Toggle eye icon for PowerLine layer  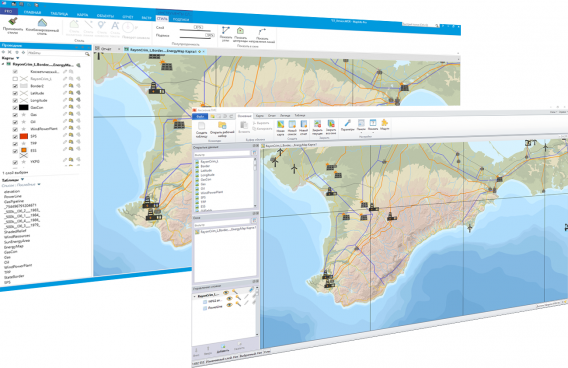click(x=229, y=306)
